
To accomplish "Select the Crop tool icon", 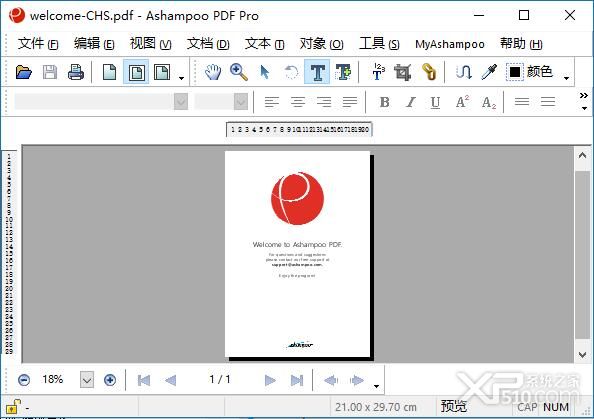I will tap(403, 72).
